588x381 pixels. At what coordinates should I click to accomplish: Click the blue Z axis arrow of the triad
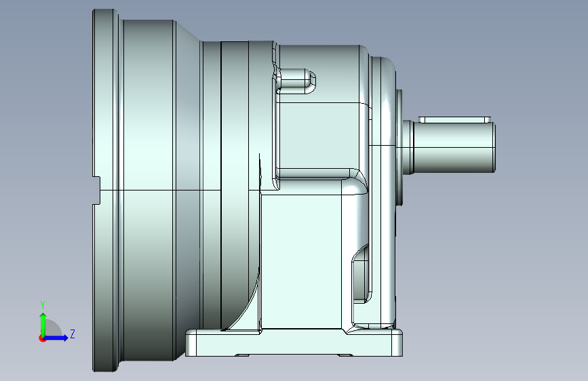56,338
